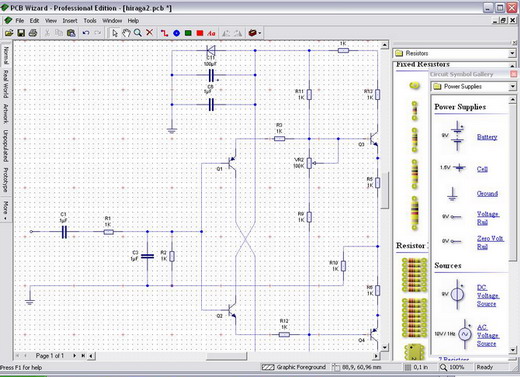520x377 pixels.
Task: Switch to the Real World view tab
Action: pos(6,84)
